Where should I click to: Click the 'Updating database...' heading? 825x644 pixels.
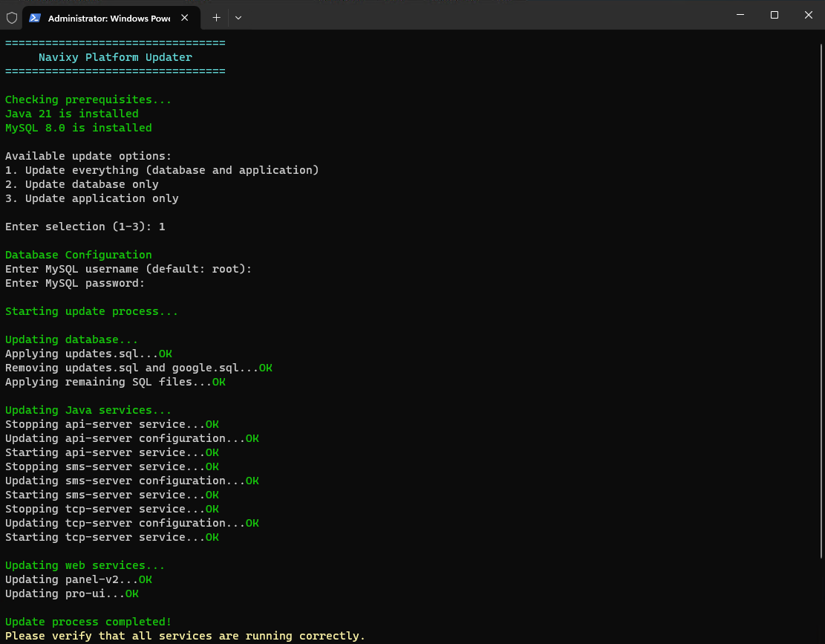pyautogui.click(x=71, y=339)
